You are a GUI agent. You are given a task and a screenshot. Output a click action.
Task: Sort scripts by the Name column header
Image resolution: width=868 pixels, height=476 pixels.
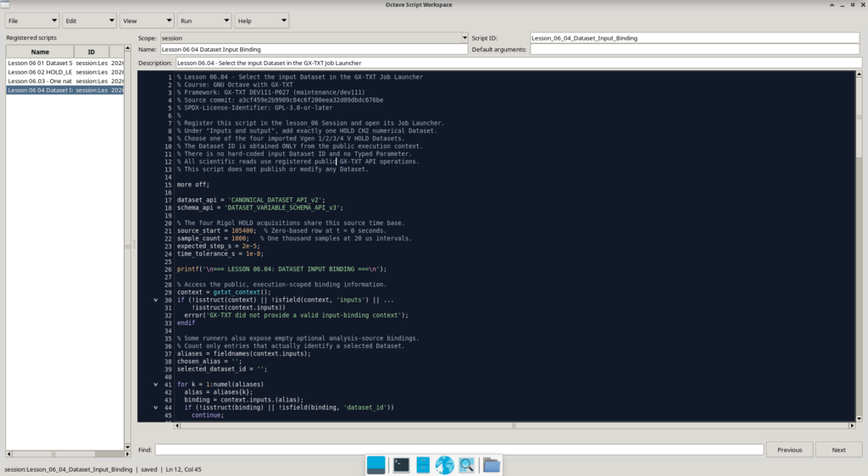tap(40, 52)
